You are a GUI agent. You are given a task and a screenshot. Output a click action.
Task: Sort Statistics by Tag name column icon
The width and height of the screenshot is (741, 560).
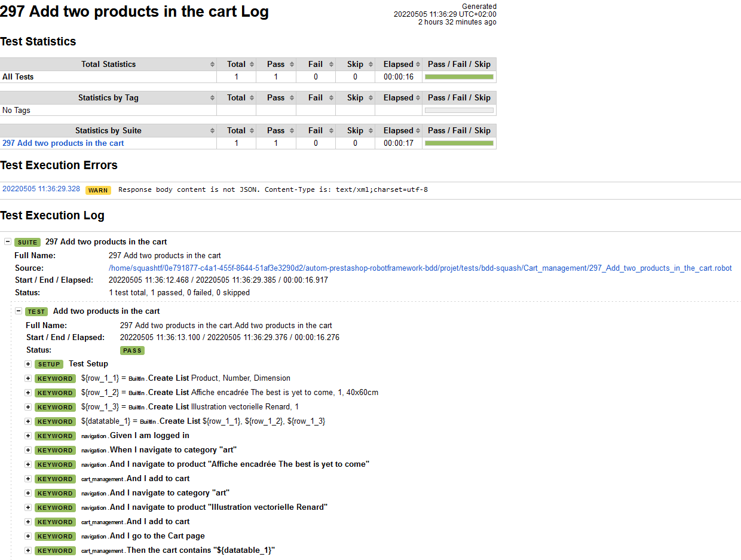(x=212, y=98)
